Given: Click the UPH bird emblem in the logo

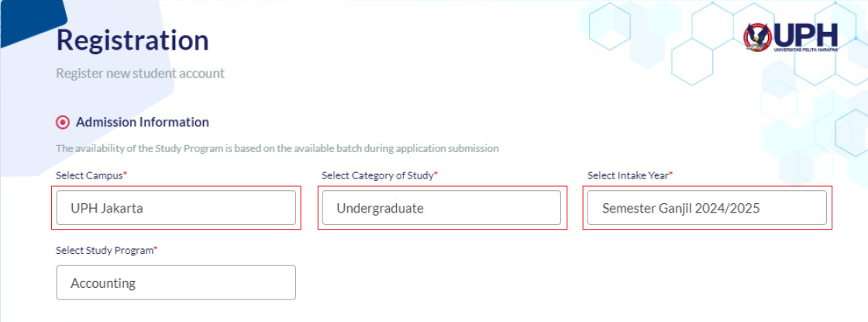Looking at the screenshot, I should (x=758, y=38).
